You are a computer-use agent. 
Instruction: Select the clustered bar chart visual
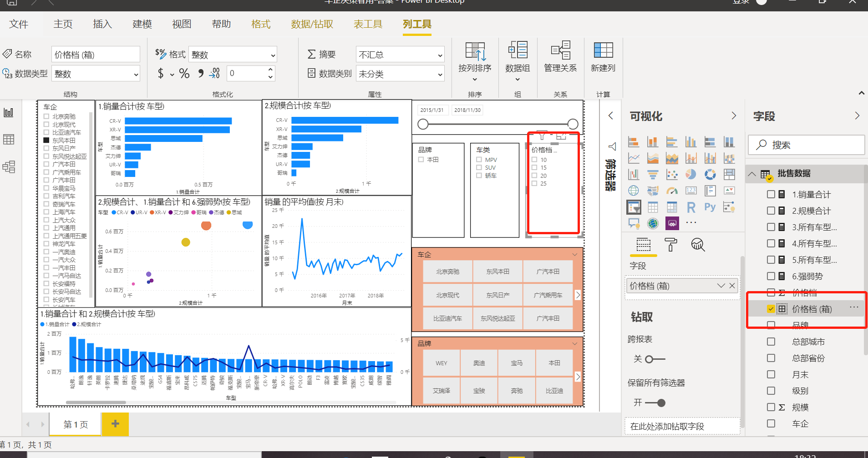[x=672, y=142]
